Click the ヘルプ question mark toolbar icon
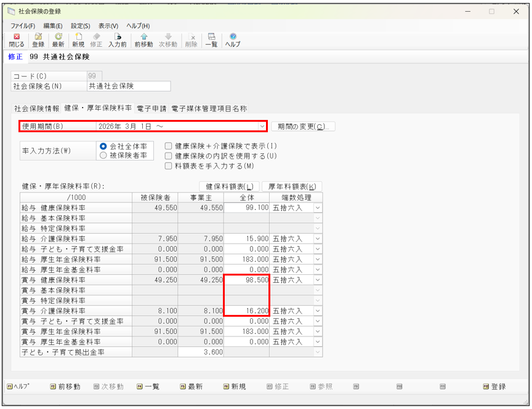 coord(233,40)
